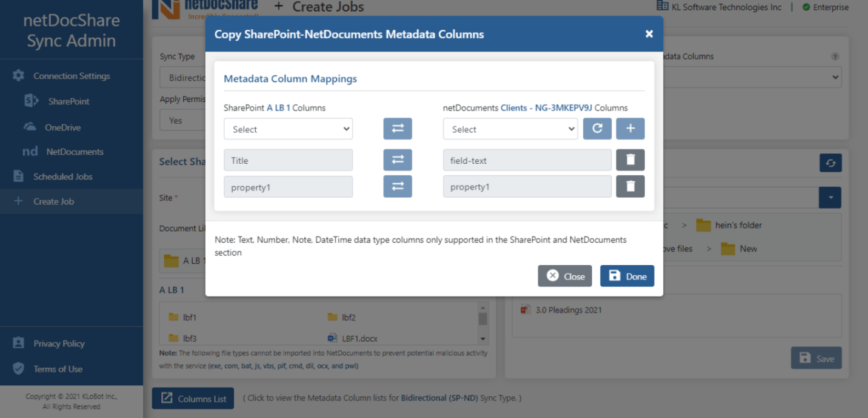Expand the blue dropdown arrow in NetDocuments panel
The image size is (868, 418).
[830, 198]
